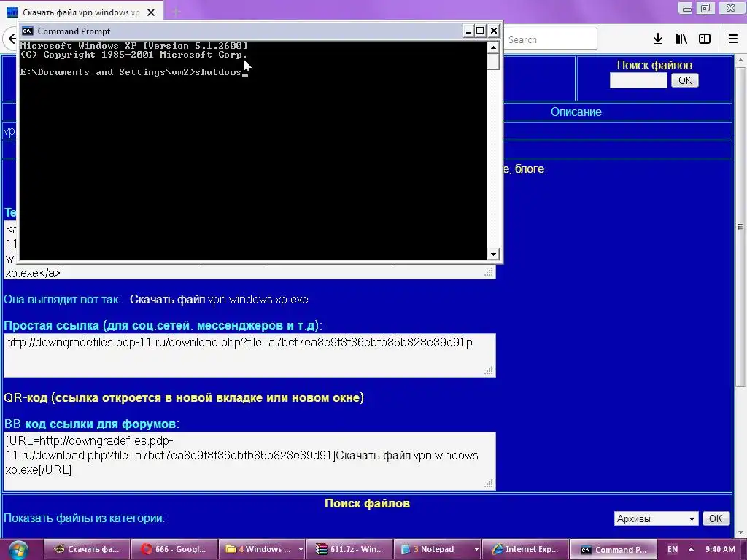Click the top Поиск файлов text input
Viewport: 747px width, 560px height.
(638, 80)
